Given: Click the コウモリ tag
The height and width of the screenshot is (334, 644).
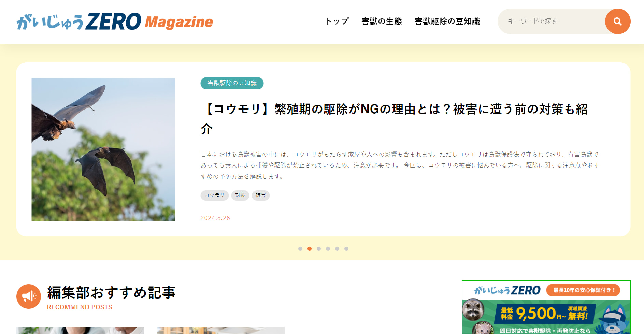Looking at the screenshot, I should 215,195.
